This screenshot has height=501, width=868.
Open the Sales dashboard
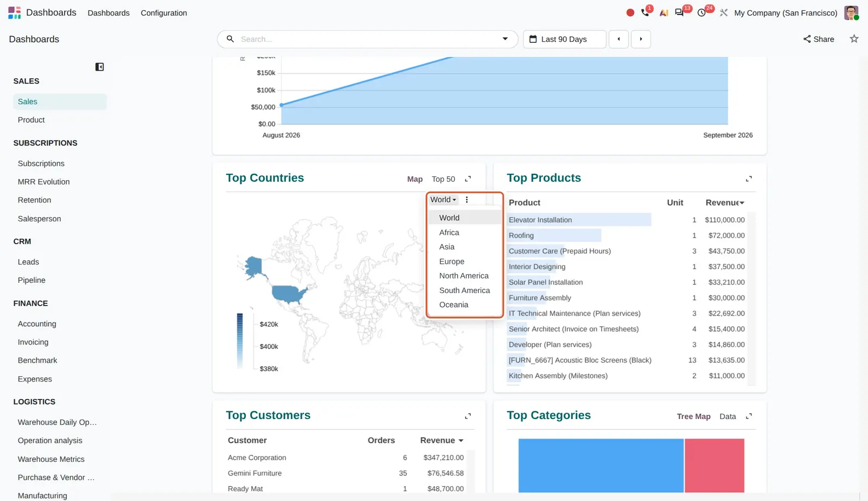(60, 102)
